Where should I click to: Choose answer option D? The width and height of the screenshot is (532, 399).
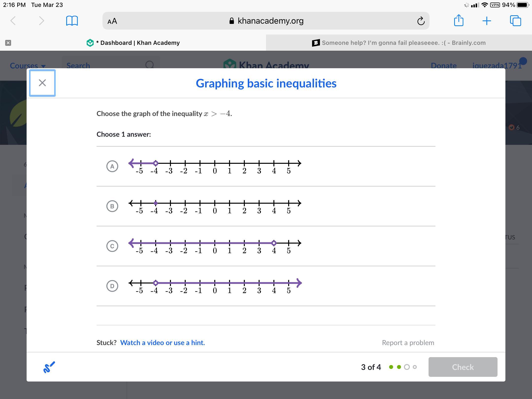pyautogui.click(x=112, y=286)
